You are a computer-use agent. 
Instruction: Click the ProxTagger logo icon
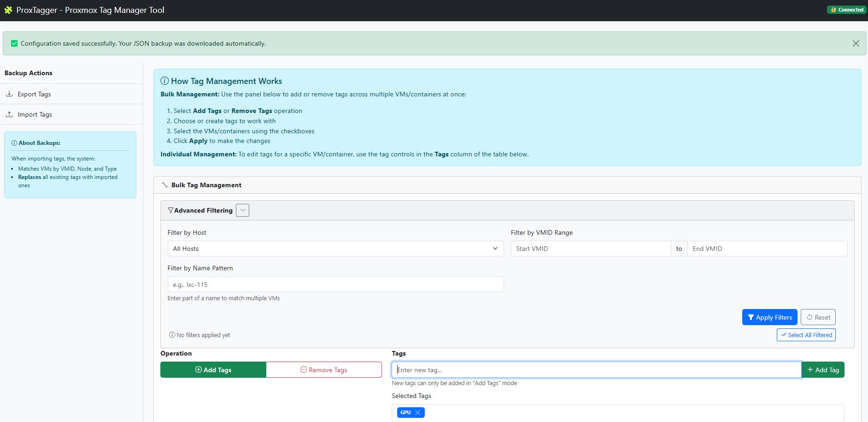(x=8, y=10)
